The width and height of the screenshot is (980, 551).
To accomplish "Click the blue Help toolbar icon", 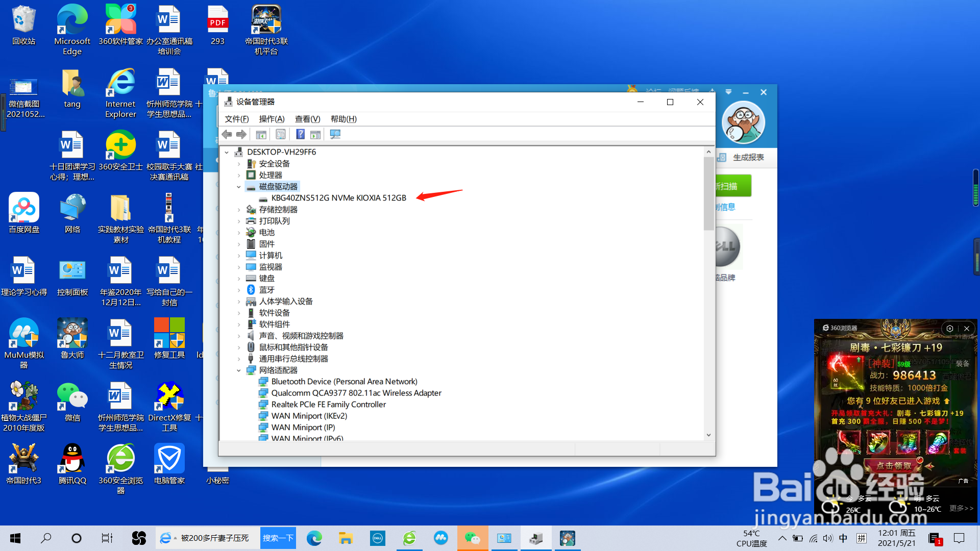I will [x=300, y=134].
